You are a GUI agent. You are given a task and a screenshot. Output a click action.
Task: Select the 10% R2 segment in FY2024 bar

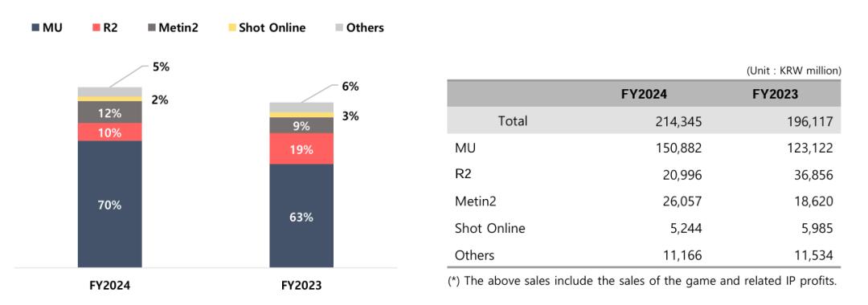109,132
